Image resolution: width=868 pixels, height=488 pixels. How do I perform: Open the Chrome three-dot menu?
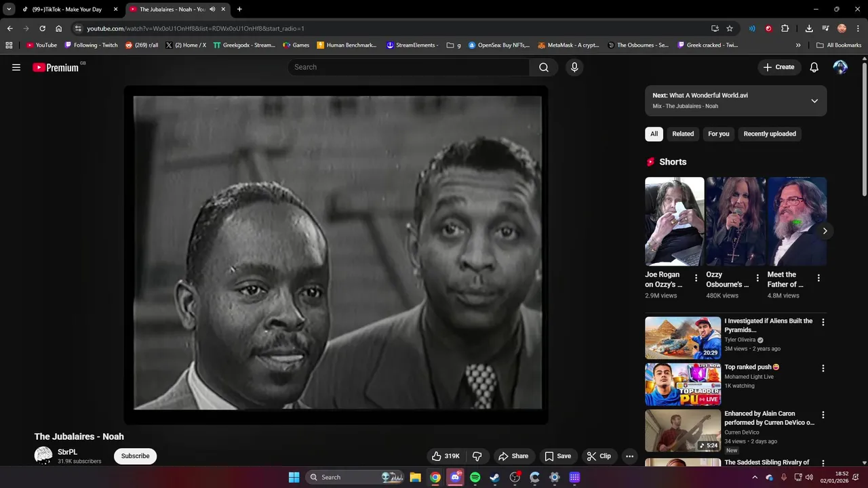[857, 28]
